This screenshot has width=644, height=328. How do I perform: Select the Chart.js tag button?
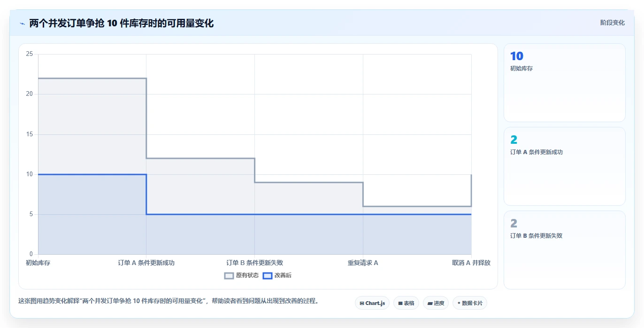[372, 303]
